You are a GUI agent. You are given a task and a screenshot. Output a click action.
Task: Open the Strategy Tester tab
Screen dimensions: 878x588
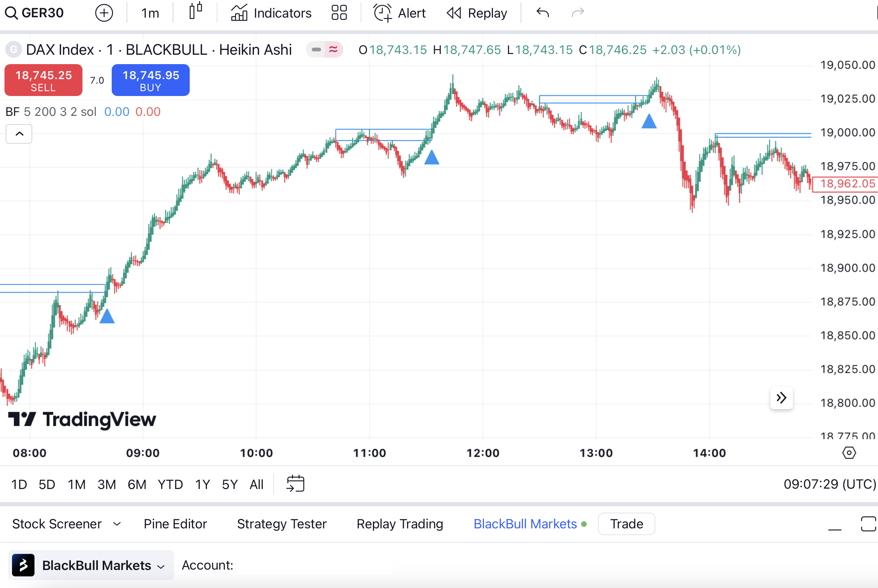[x=282, y=524]
